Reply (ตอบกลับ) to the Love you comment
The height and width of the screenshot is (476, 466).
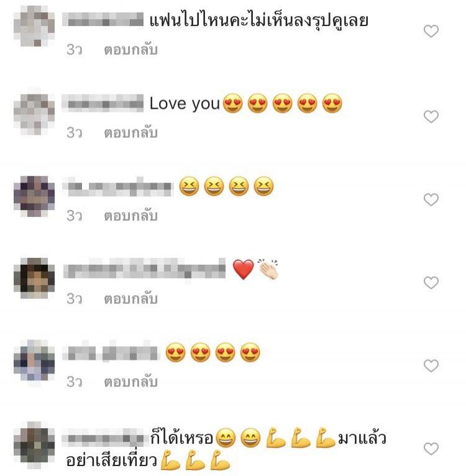(x=131, y=133)
